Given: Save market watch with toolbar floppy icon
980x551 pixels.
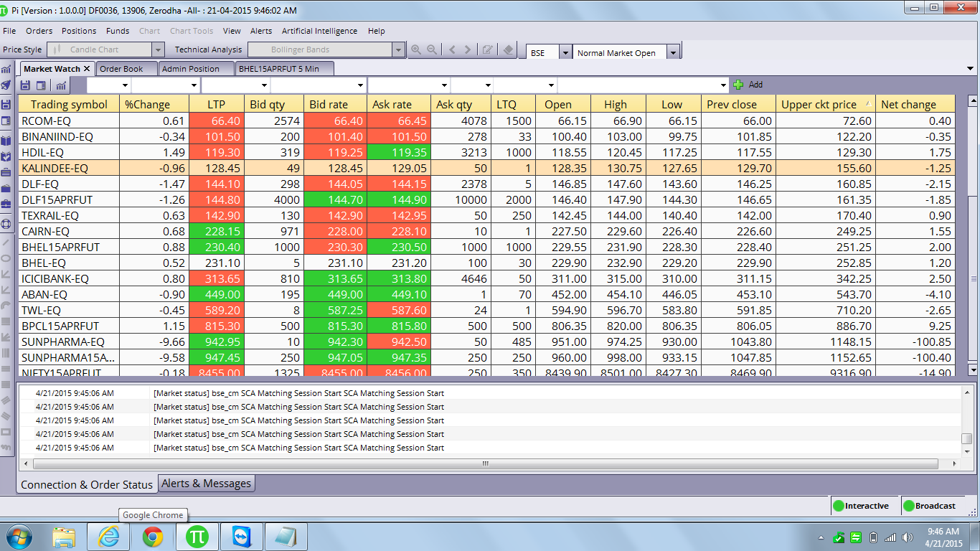Looking at the screenshot, I should click(x=26, y=85).
